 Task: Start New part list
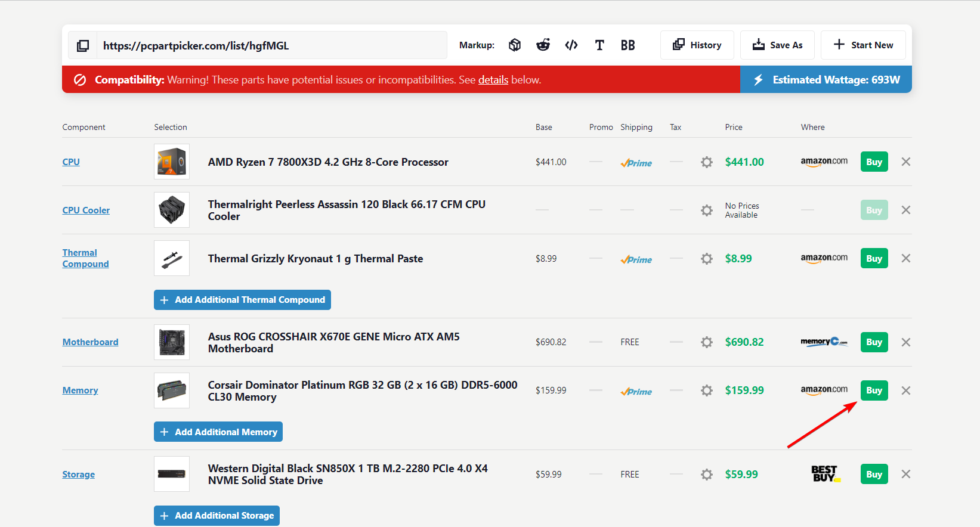(863, 45)
